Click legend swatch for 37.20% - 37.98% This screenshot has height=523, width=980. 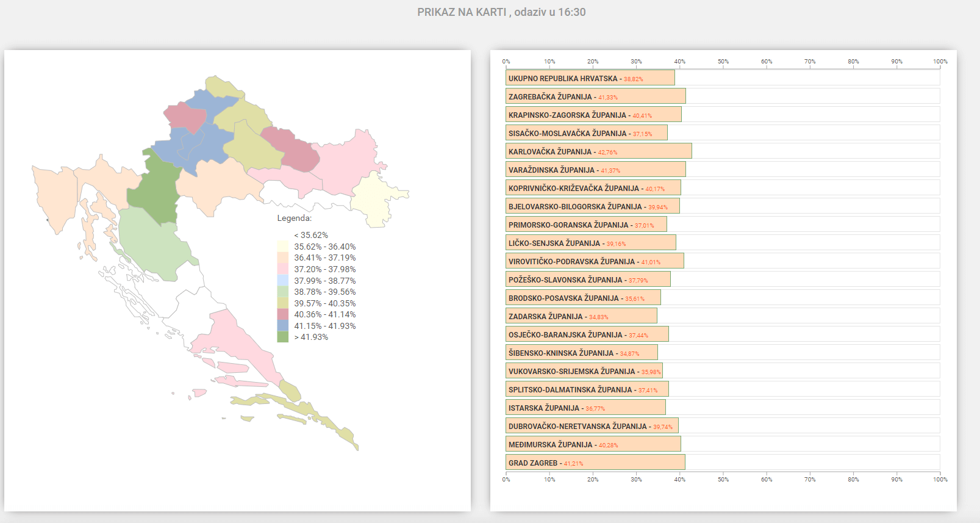click(283, 269)
